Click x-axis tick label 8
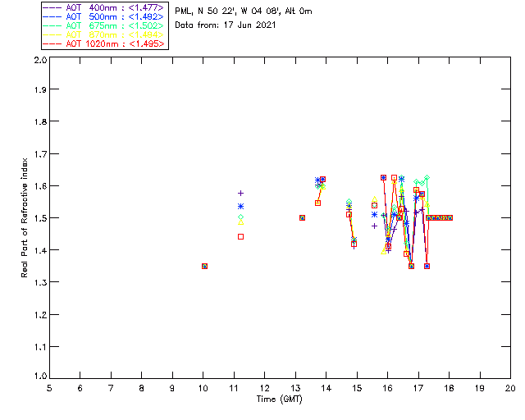Image resolution: width=525 pixels, height=420 pixels. [142, 388]
